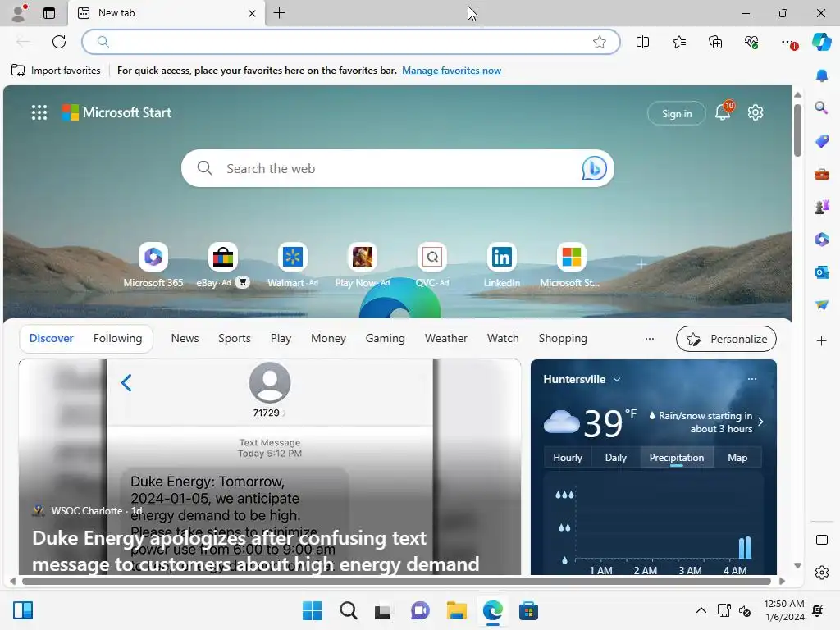Open a new tab with plus button
Image resolution: width=840 pixels, height=630 pixels.
tap(279, 13)
